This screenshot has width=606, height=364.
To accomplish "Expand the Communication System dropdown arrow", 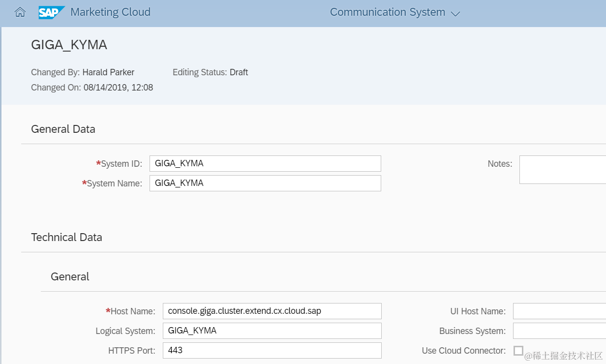I will pyautogui.click(x=455, y=13).
